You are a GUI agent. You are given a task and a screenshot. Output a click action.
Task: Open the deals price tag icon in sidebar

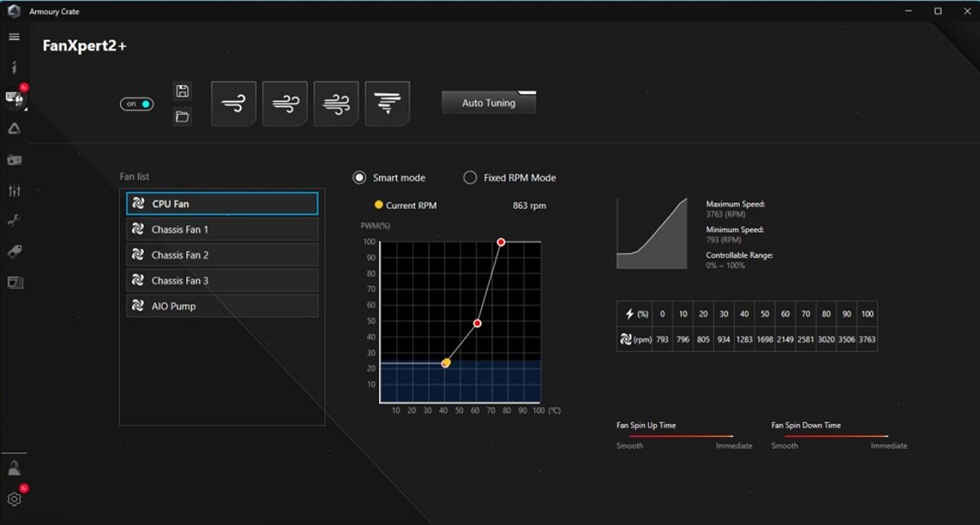[x=14, y=251]
